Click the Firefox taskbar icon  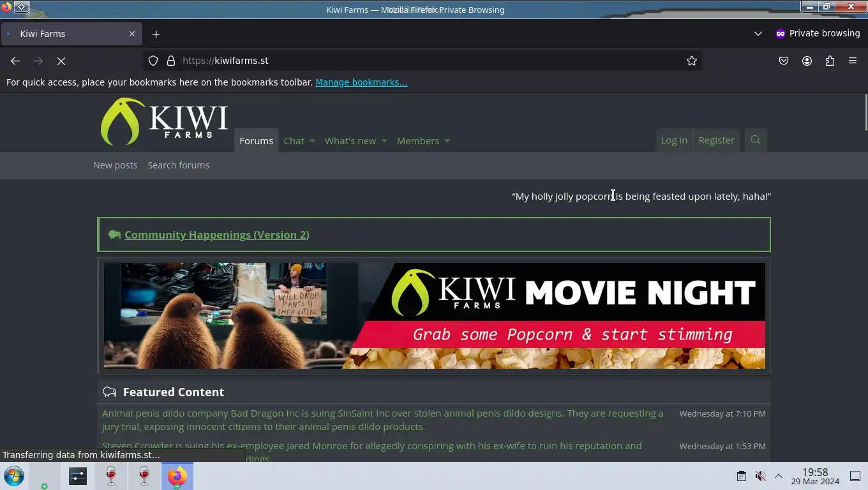pyautogui.click(x=177, y=476)
